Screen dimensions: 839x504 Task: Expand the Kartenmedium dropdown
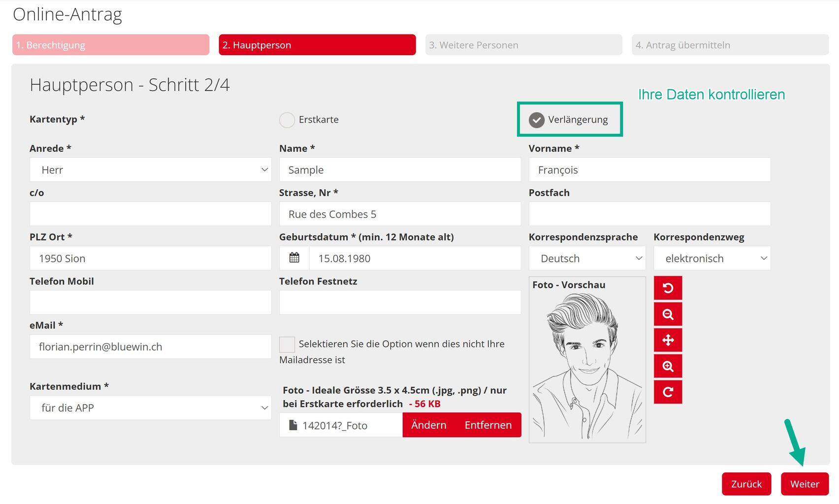[x=150, y=408]
